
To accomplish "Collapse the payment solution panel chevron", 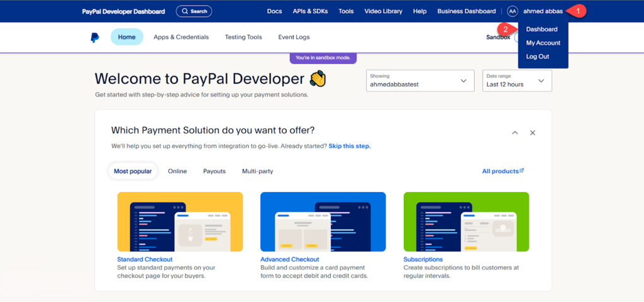I will tap(515, 133).
